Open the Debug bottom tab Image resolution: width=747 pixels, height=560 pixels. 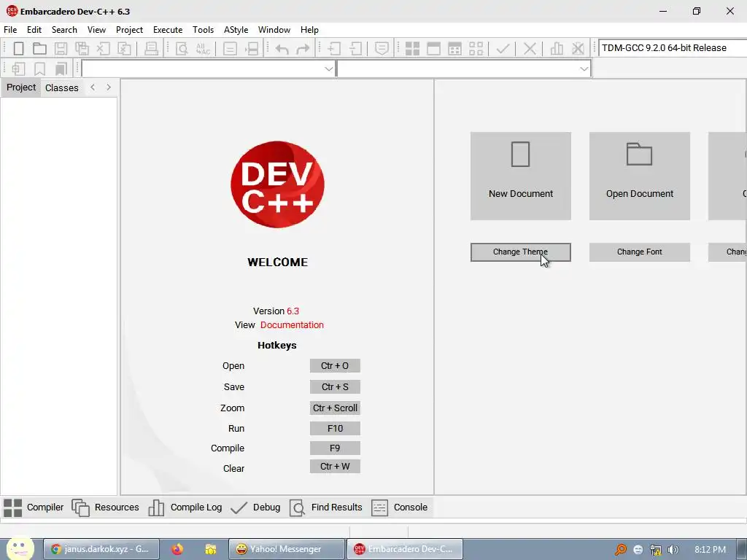point(255,507)
